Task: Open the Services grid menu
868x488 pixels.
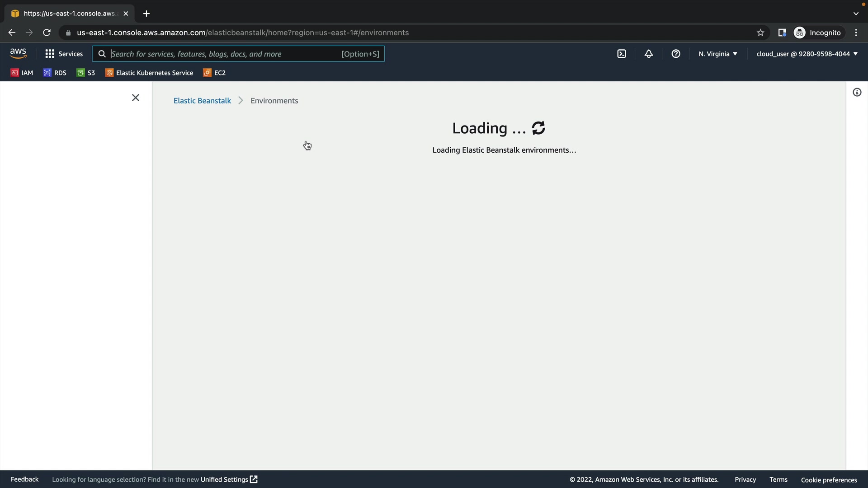Action: coord(64,54)
